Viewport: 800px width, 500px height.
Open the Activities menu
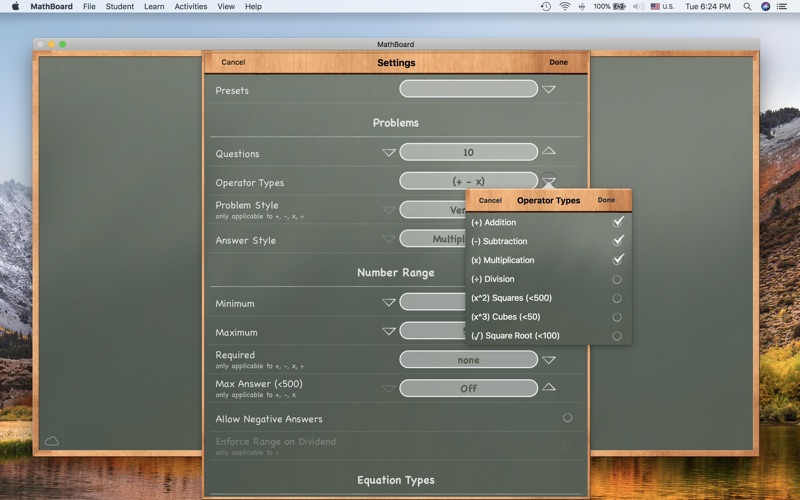(191, 7)
